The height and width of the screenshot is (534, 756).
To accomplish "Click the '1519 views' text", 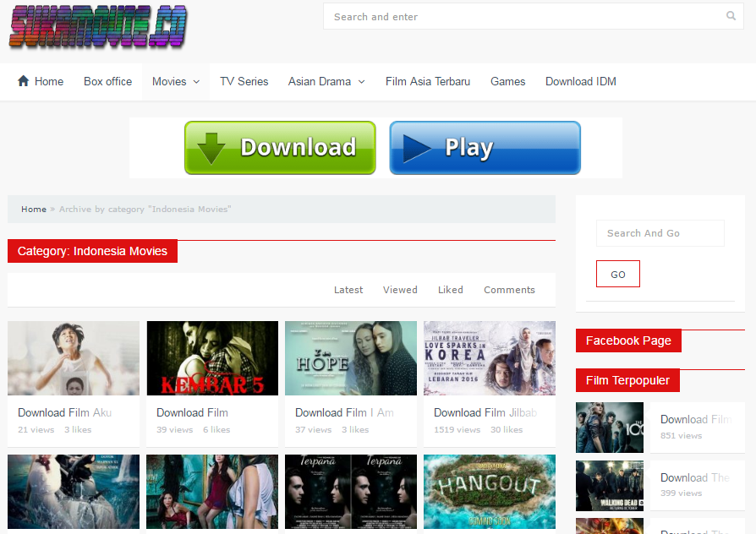I will click(x=457, y=429).
